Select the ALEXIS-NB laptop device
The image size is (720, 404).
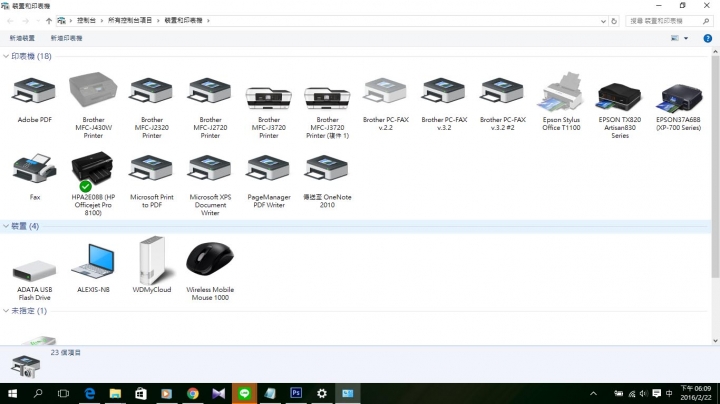click(x=93, y=261)
